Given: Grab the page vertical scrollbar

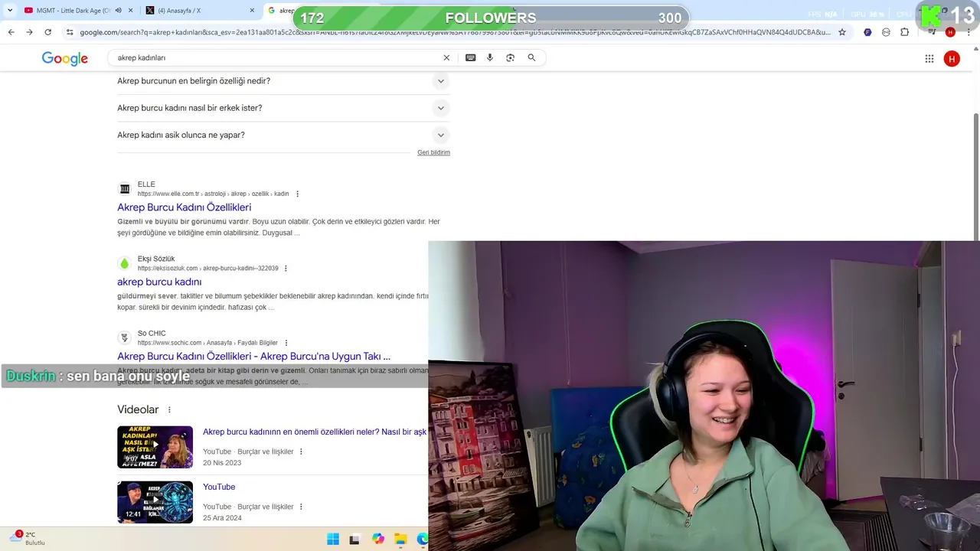Looking at the screenshot, I should (x=975, y=176).
